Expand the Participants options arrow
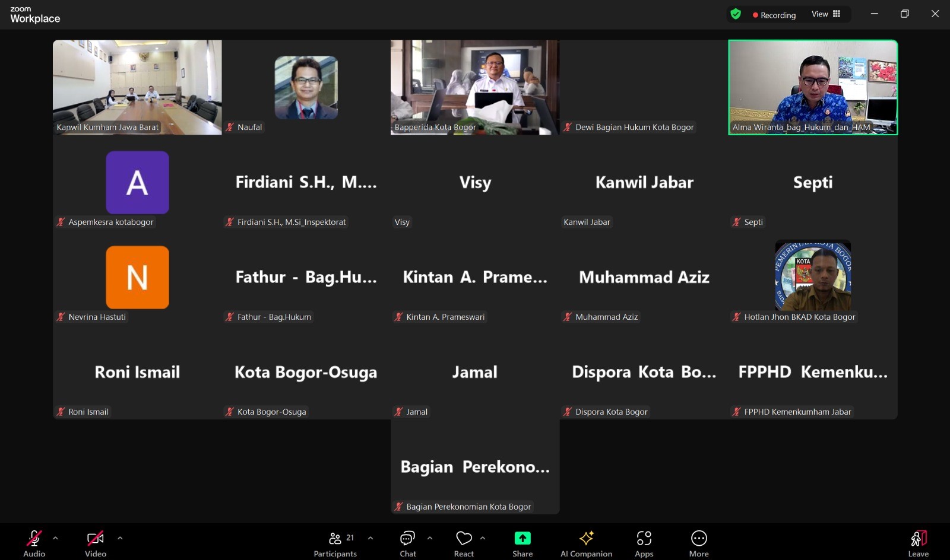Image resolution: width=950 pixels, height=560 pixels. click(370, 538)
